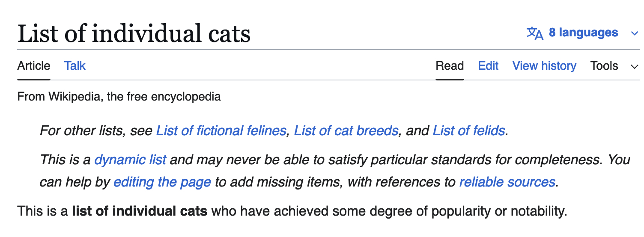The width and height of the screenshot is (644, 237).
Task: Expand the languages chevron arrow
Action: [x=635, y=33]
